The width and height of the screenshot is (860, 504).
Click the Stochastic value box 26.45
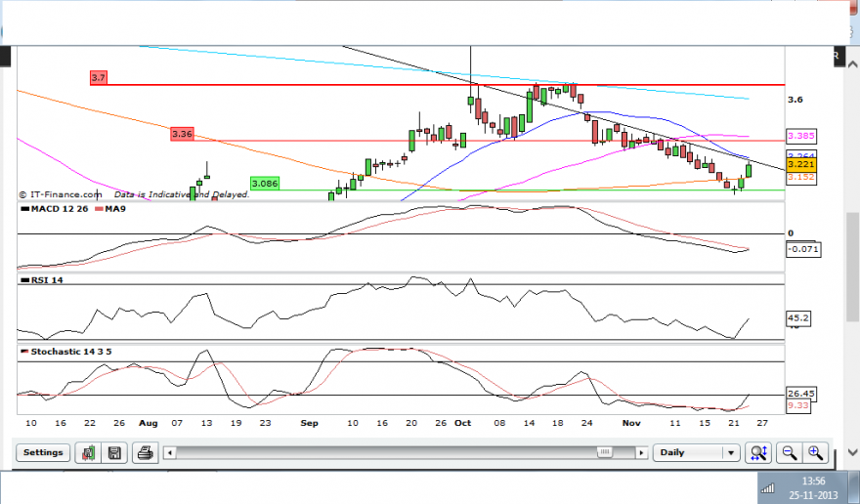click(x=800, y=394)
